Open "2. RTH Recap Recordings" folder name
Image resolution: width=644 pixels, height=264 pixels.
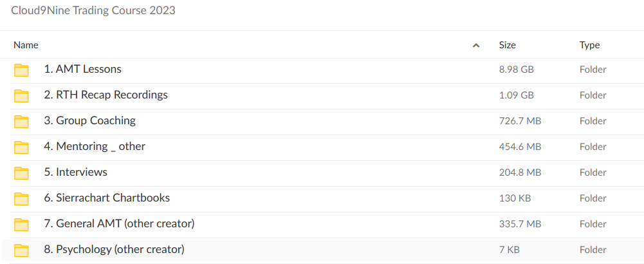click(106, 95)
